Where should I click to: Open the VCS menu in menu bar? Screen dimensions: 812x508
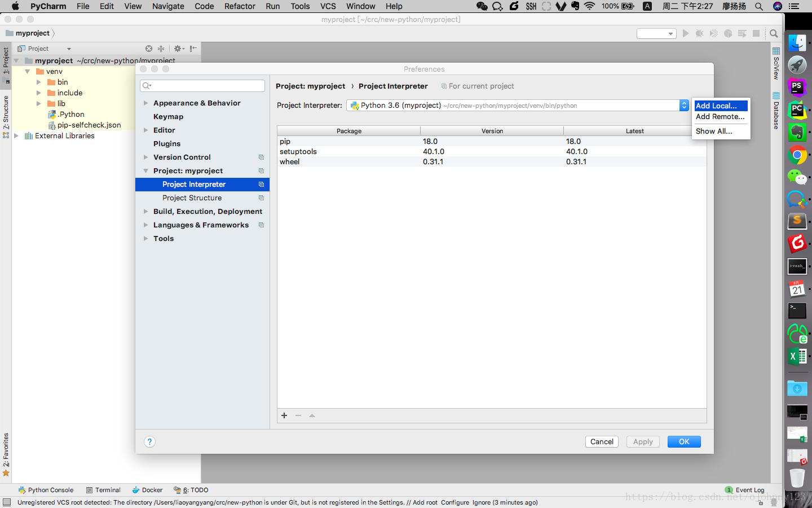[328, 6]
